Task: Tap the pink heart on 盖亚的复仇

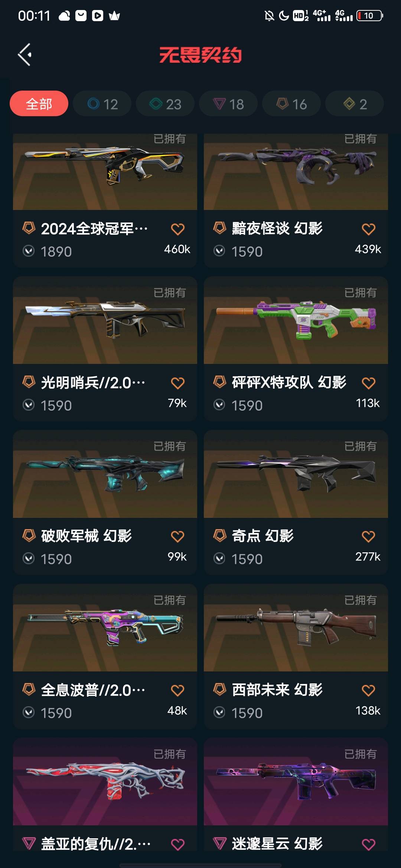Action: (177, 844)
